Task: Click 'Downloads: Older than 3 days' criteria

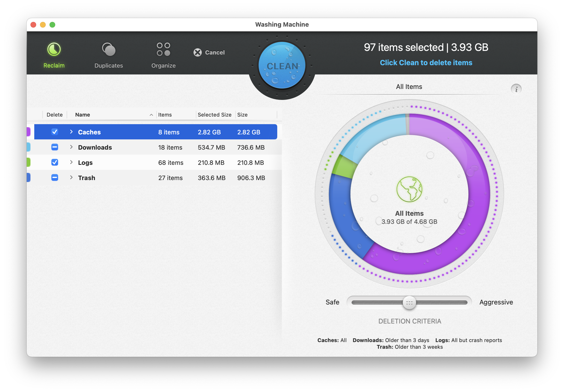Action: [391, 340]
